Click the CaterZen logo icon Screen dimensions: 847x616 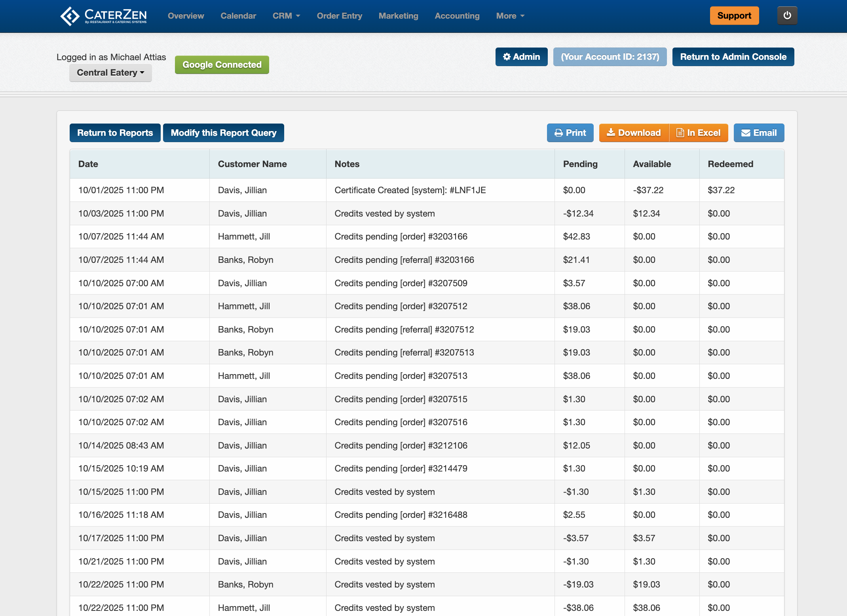[70, 16]
